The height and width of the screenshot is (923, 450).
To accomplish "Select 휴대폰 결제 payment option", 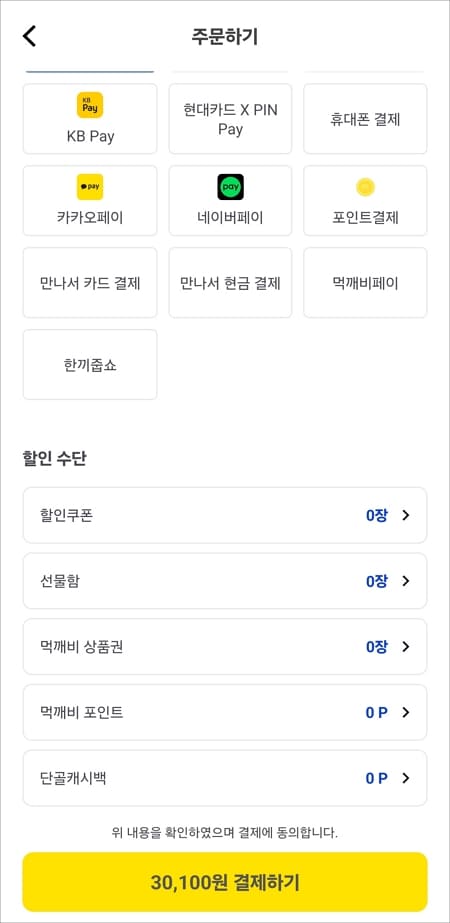I will pyautogui.click(x=365, y=119).
